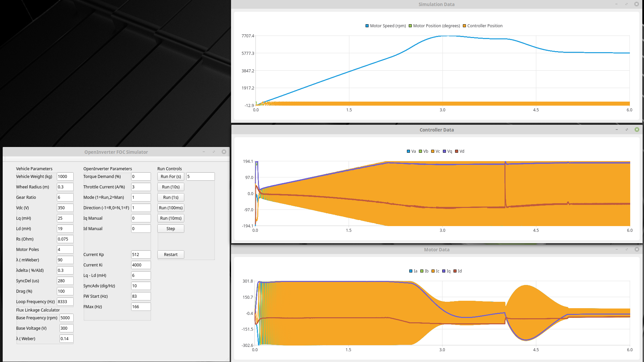This screenshot has width=644, height=362.
Task: Focus the Current Kp input box
Action: click(x=141, y=255)
